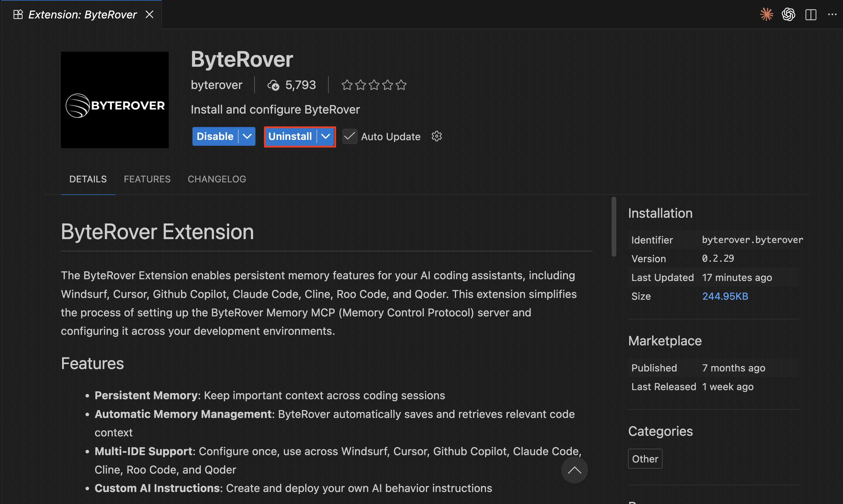Open the Uninstall dropdown arrow
Image resolution: width=843 pixels, height=504 pixels.
point(325,136)
